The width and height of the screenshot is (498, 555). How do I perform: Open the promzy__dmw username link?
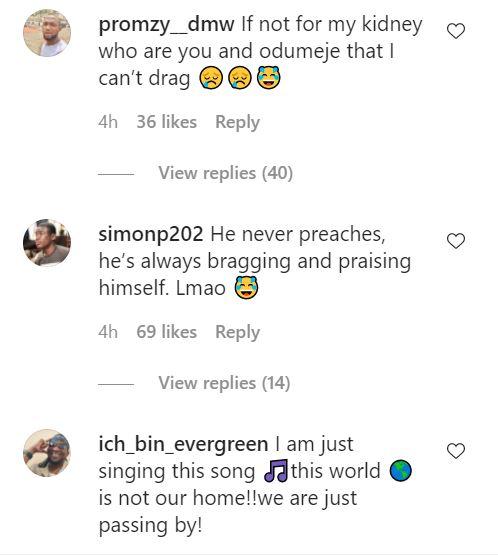click(x=166, y=25)
